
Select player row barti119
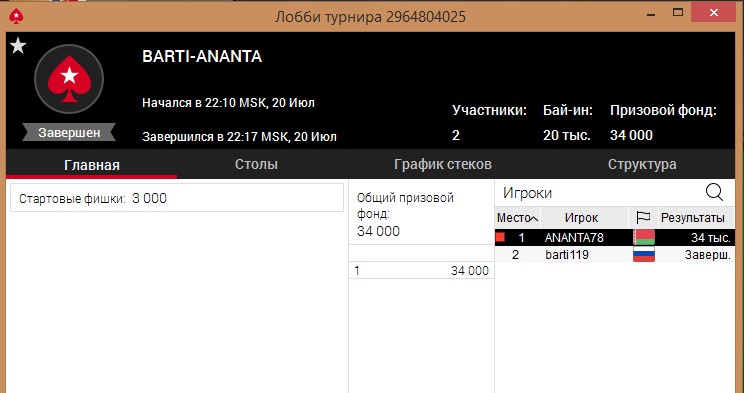coord(614,255)
